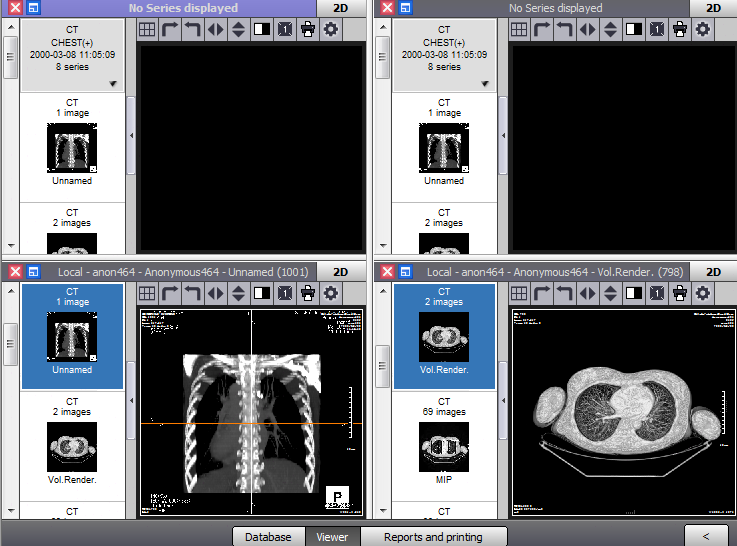Toggle image info overlay in Unnamed (1001) viewer

[x=285, y=294]
